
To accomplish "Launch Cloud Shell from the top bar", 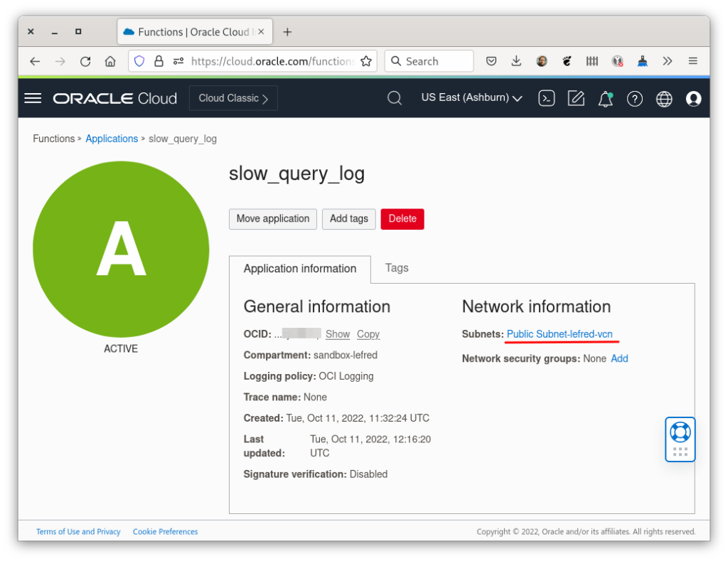I will pyautogui.click(x=546, y=98).
